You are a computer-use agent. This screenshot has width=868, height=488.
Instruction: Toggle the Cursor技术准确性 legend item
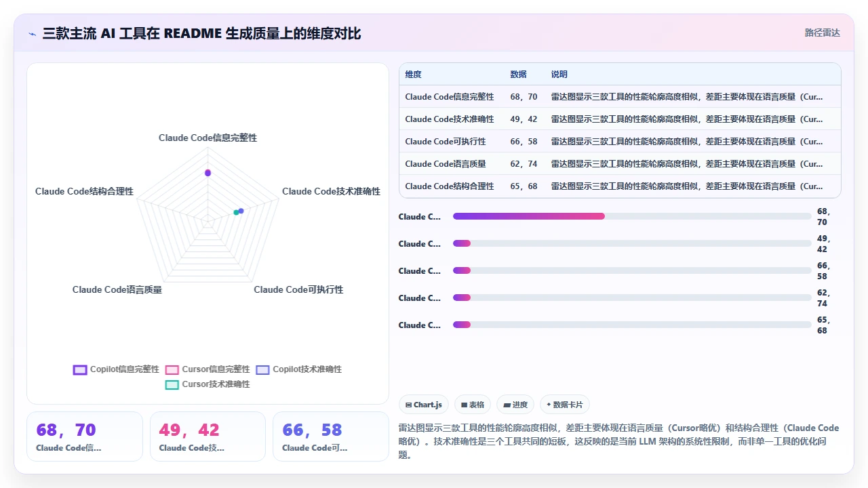click(208, 384)
